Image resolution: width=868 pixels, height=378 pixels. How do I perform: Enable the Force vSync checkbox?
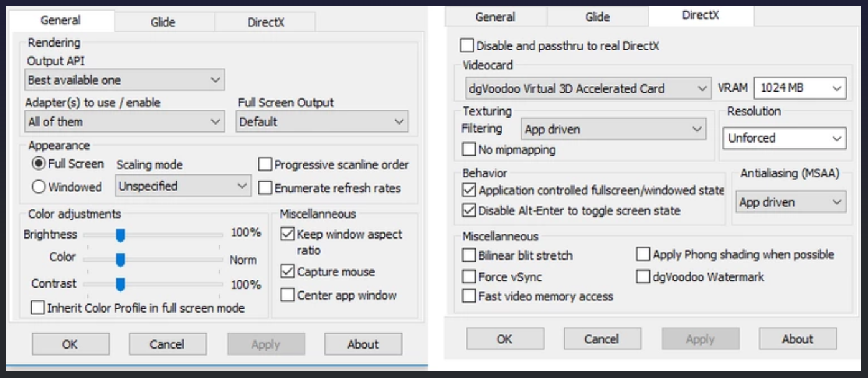(469, 276)
